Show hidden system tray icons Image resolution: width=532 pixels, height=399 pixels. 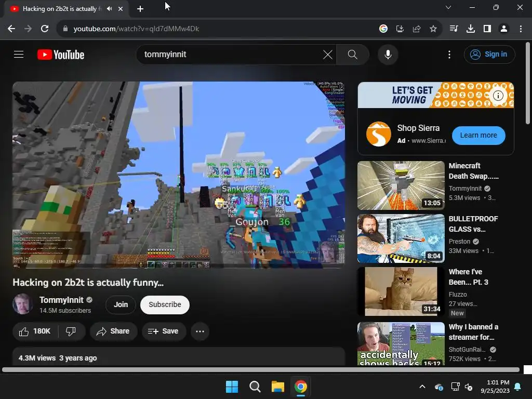[x=422, y=387]
